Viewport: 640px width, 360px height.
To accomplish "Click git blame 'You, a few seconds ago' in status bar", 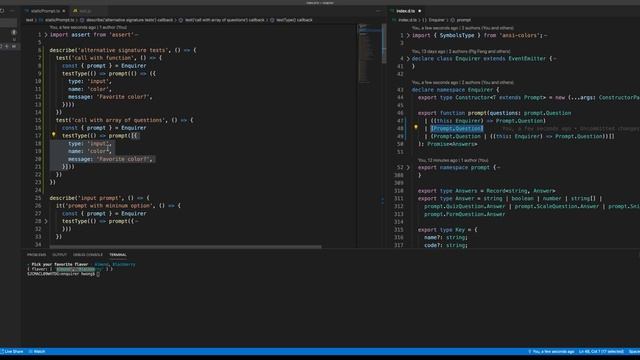I will [551, 351].
